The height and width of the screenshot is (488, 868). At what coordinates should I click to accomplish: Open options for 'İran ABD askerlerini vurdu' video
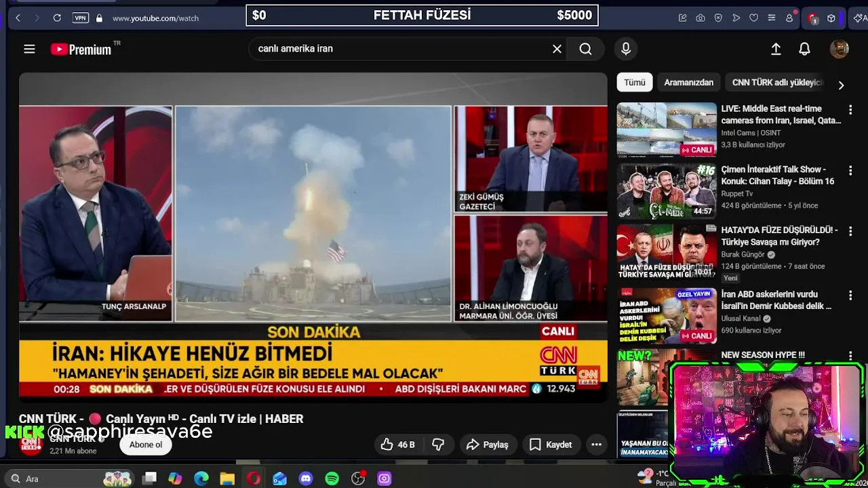[x=850, y=296]
